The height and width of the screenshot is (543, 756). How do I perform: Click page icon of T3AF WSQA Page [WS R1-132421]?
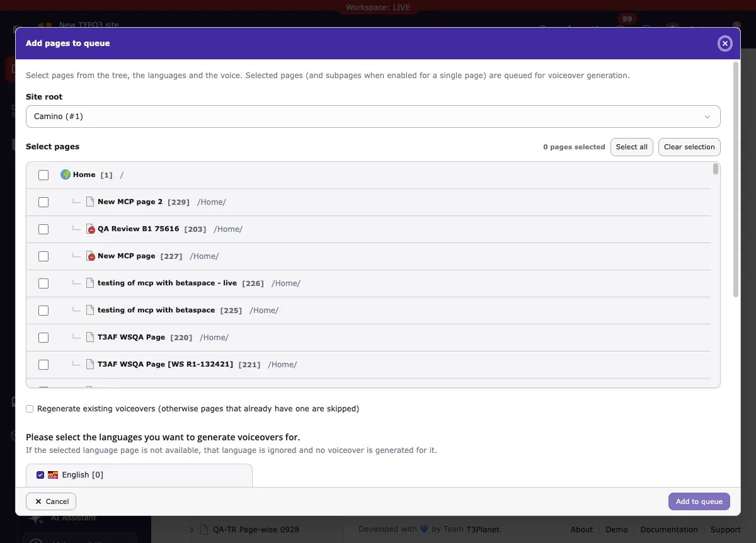click(x=90, y=364)
